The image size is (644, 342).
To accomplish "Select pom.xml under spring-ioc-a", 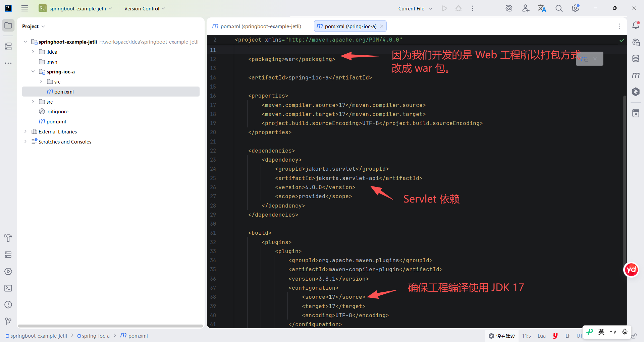I will point(111,92).
